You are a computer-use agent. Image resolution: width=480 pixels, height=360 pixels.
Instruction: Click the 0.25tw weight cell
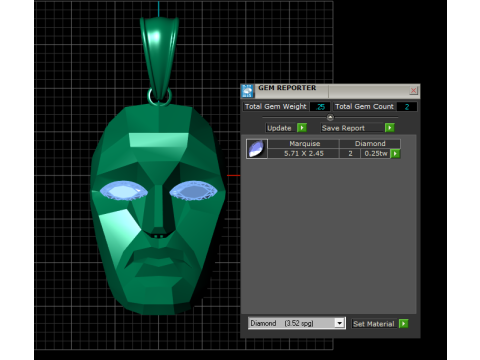(376, 153)
